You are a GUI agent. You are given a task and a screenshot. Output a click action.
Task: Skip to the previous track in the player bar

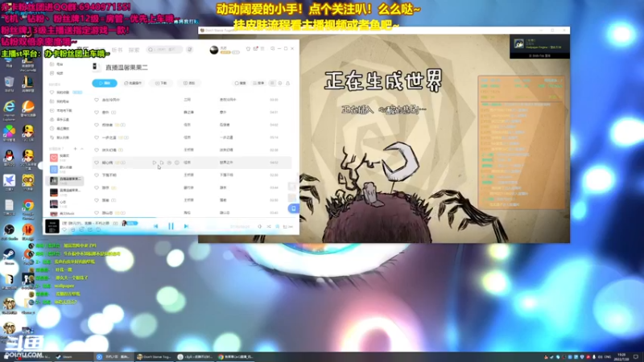pyautogui.click(x=155, y=226)
